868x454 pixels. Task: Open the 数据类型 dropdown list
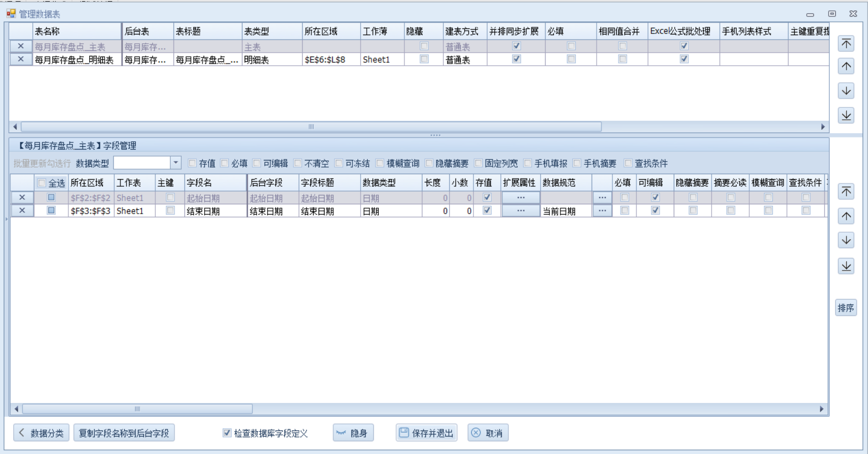pos(176,163)
